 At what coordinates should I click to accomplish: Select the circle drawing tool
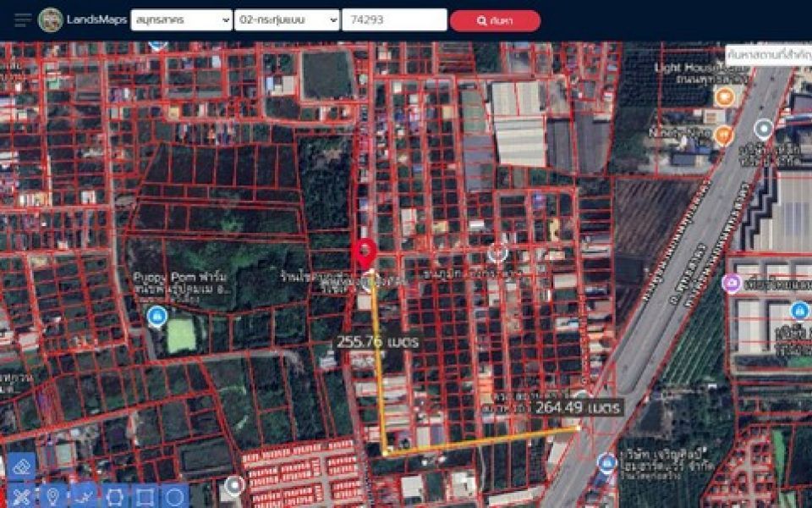174,496
